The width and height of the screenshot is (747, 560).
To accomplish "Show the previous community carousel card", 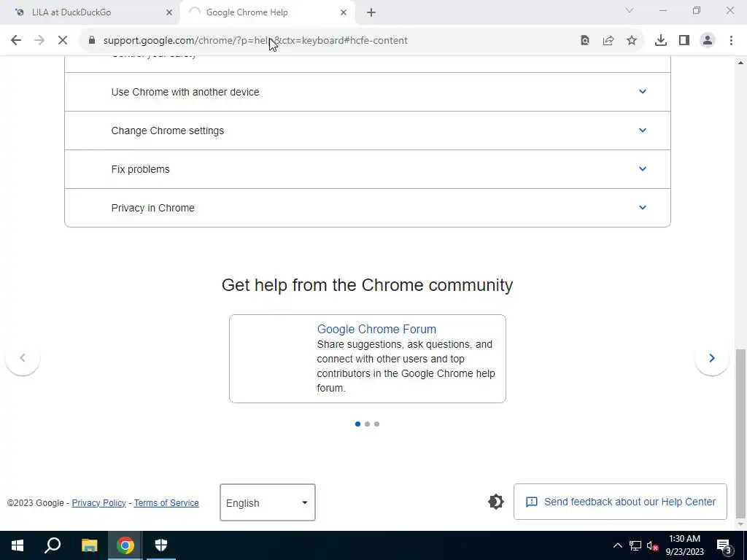I will pos(23,358).
